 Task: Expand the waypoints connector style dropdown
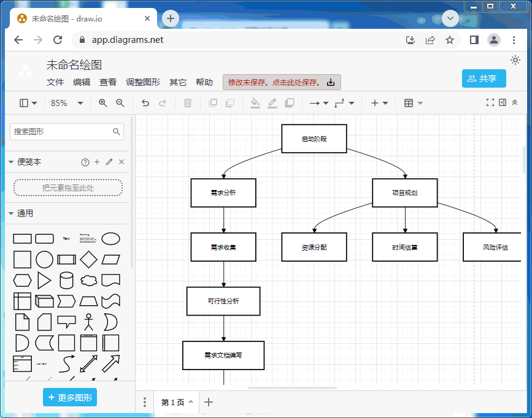coord(344,103)
